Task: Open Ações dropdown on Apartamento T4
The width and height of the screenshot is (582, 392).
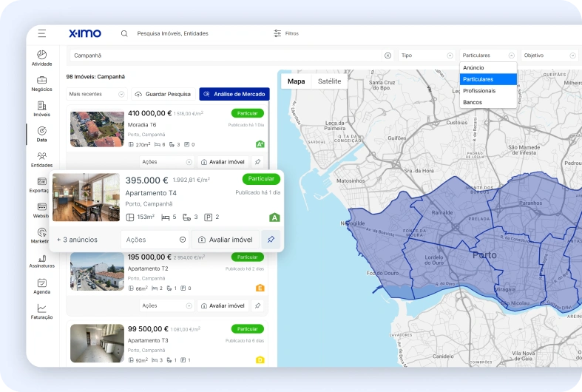Action: tap(155, 240)
